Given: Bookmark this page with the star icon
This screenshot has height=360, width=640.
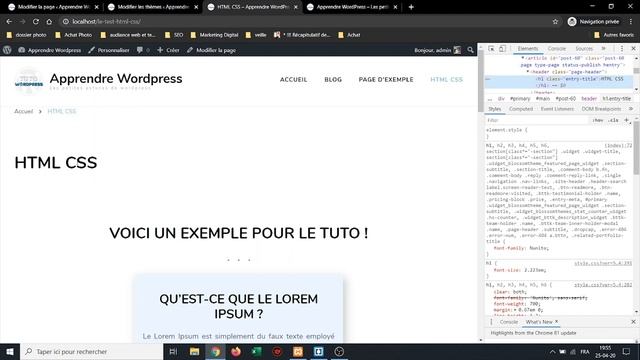Looking at the screenshot, I should [x=555, y=22].
